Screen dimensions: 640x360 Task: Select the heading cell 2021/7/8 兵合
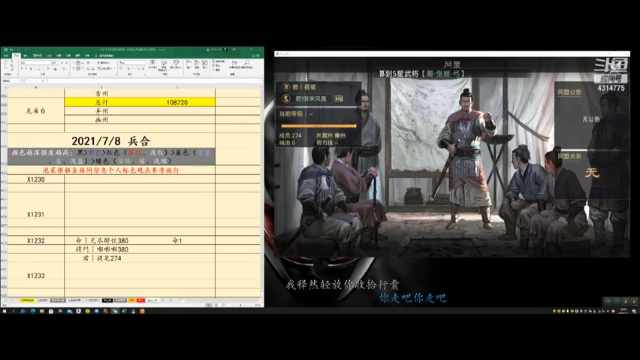[x=111, y=141]
